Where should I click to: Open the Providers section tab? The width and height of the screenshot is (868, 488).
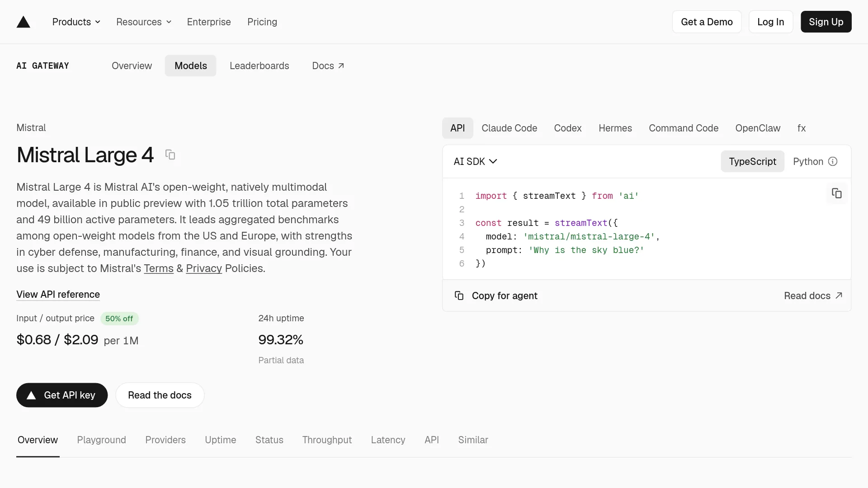click(x=165, y=440)
